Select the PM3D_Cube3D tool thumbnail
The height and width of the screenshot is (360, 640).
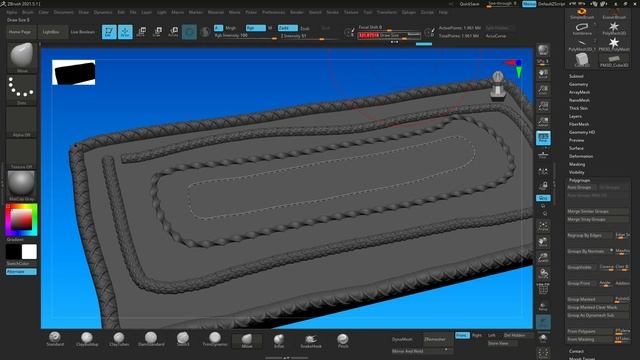614,61
